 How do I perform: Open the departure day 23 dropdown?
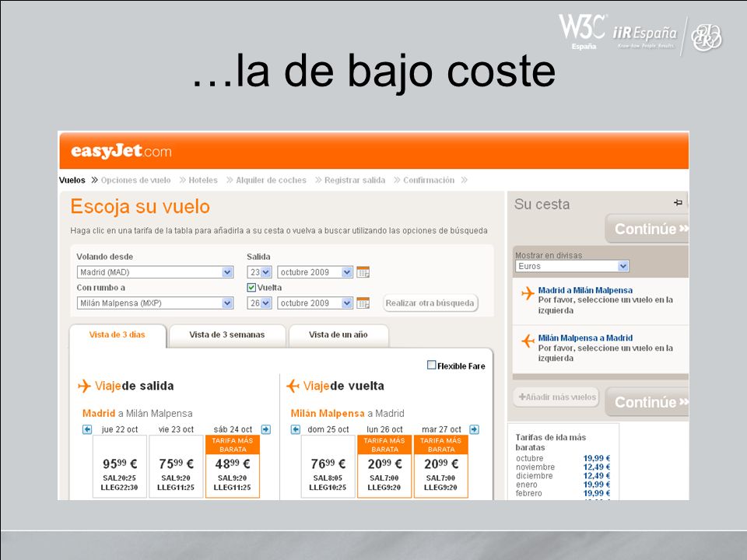click(x=259, y=272)
